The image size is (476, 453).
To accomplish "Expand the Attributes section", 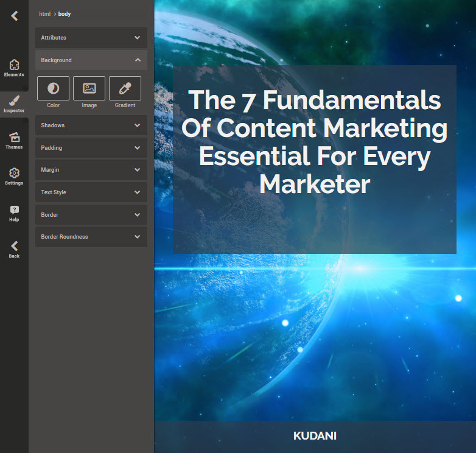I will coord(91,38).
